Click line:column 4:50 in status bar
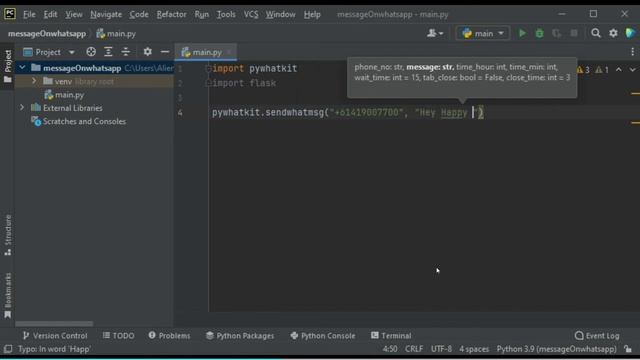The height and width of the screenshot is (360, 640). [390, 349]
